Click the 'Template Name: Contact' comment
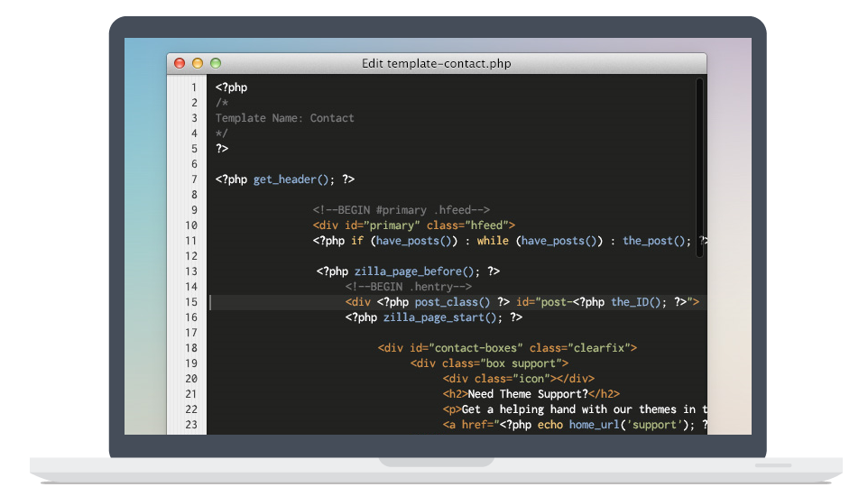This screenshot has height=496, width=868. pyautogui.click(x=284, y=118)
